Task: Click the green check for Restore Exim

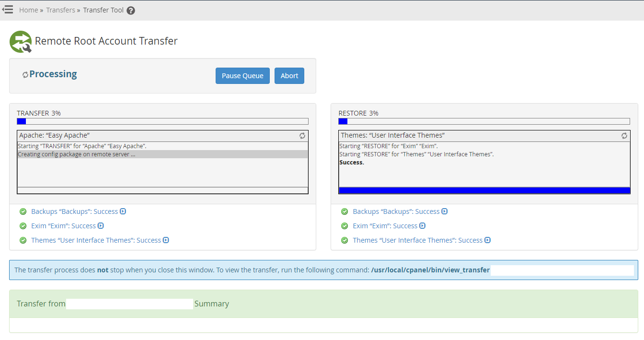Action: [x=345, y=226]
